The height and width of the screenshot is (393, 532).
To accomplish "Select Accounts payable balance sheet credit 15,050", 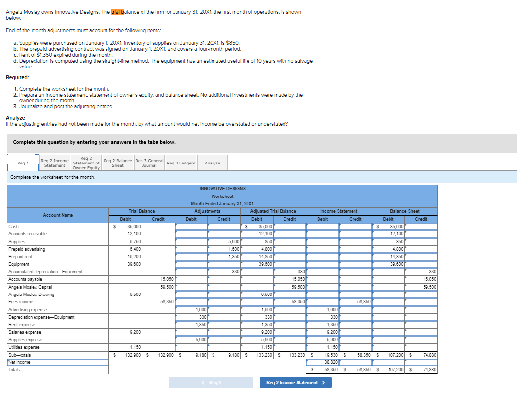I will (x=421, y=279).
